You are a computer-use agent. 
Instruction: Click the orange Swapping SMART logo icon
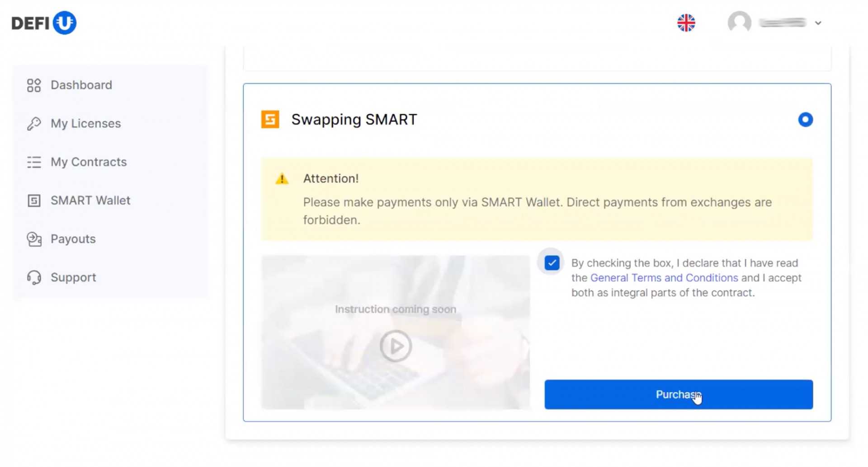click(x=270, y=120)
